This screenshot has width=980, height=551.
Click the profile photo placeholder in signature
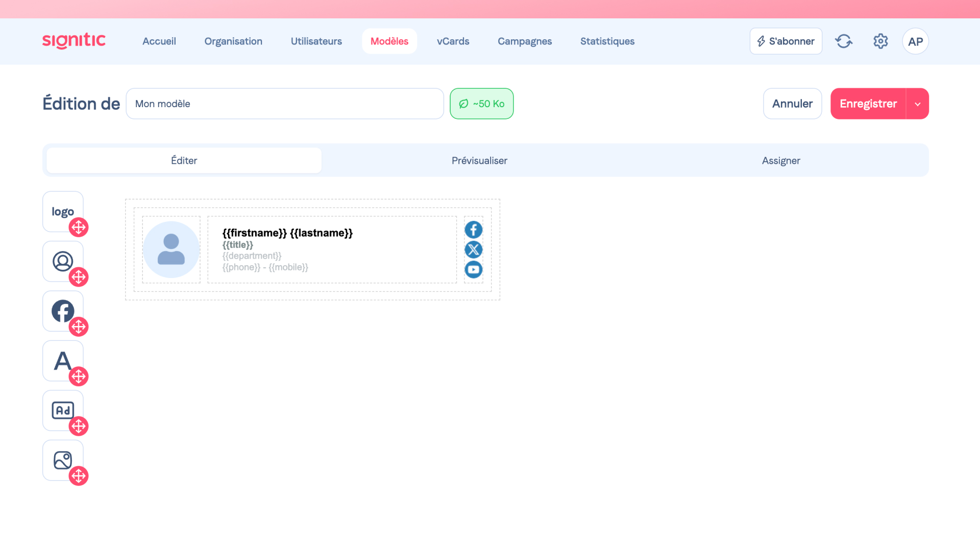(x=171, y=249)
